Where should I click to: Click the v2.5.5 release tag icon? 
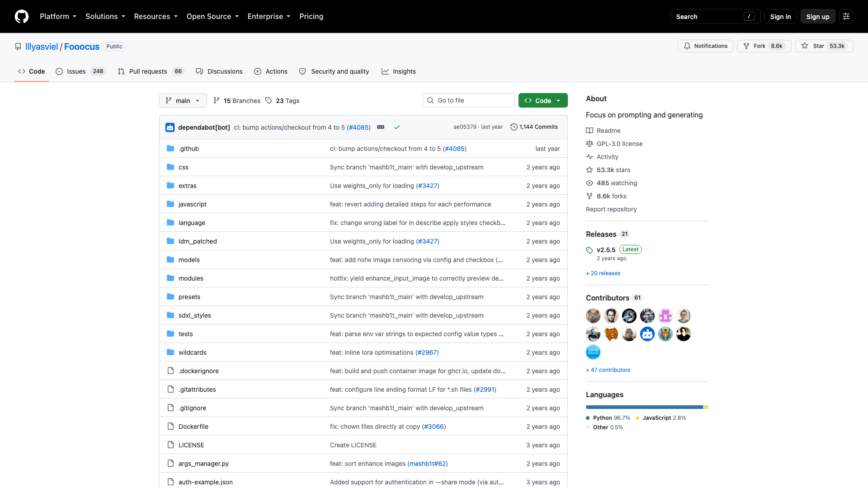[590, 250]
